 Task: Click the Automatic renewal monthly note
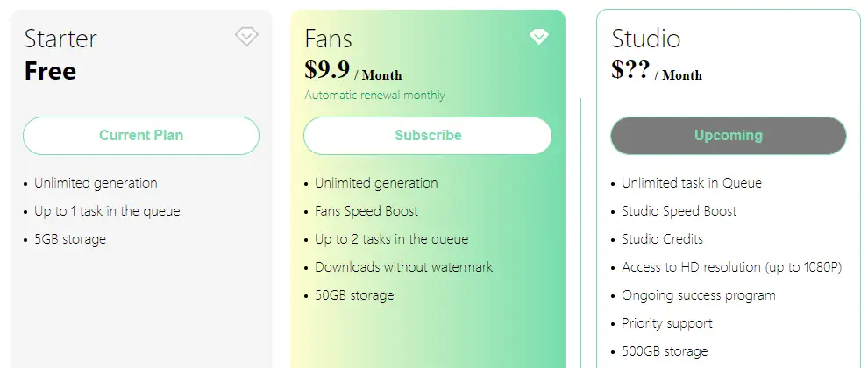[x=374, y=96]
